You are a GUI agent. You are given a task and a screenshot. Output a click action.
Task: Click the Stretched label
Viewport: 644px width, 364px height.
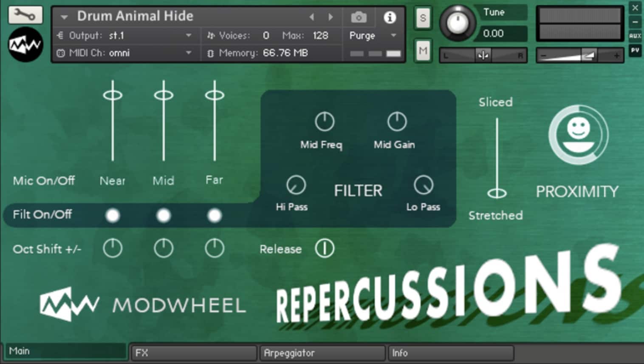point(495,216)
